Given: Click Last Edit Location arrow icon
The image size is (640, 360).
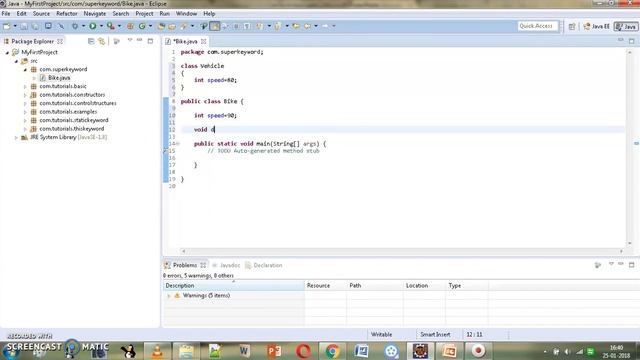Looking at the screenshot, I should point(296,26).
